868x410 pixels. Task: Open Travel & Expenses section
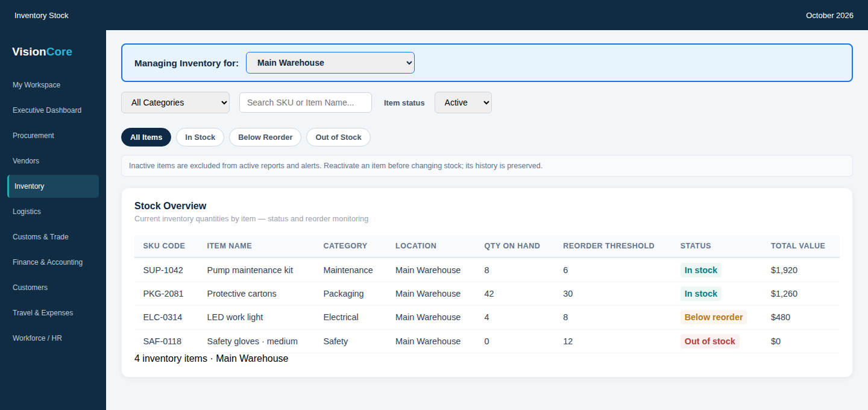coord(53,313)
